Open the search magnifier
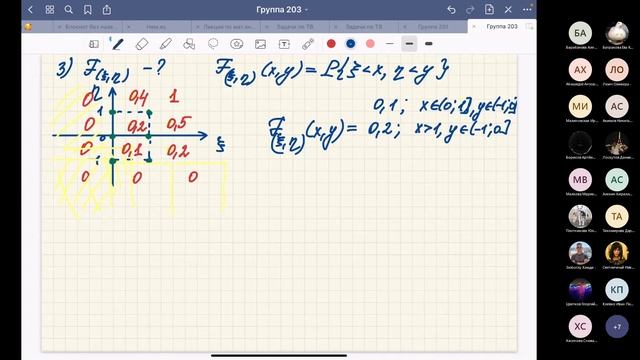The width and height of the screenshot is (640, 360). pyautogui.click(x=69, y=9)
